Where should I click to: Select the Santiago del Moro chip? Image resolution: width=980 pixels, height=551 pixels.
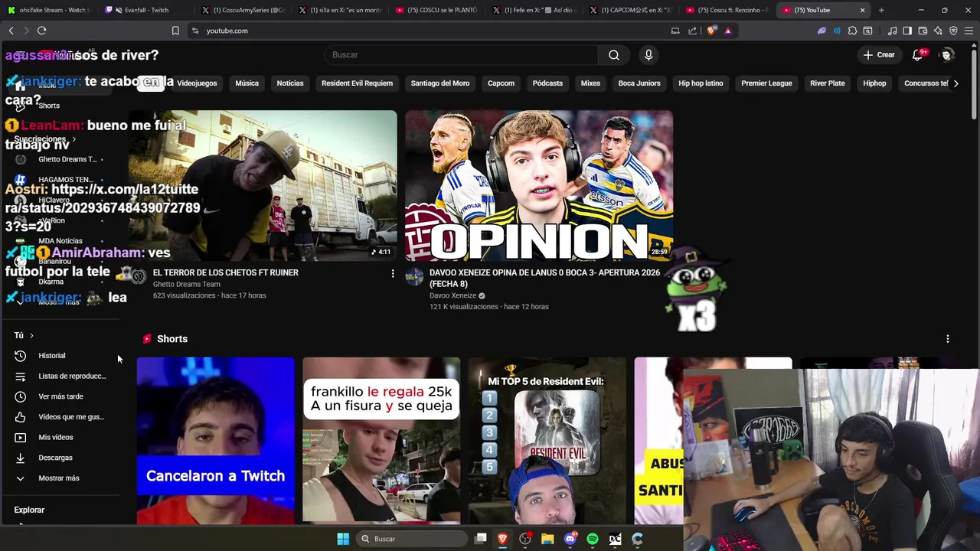click(440, 83)
